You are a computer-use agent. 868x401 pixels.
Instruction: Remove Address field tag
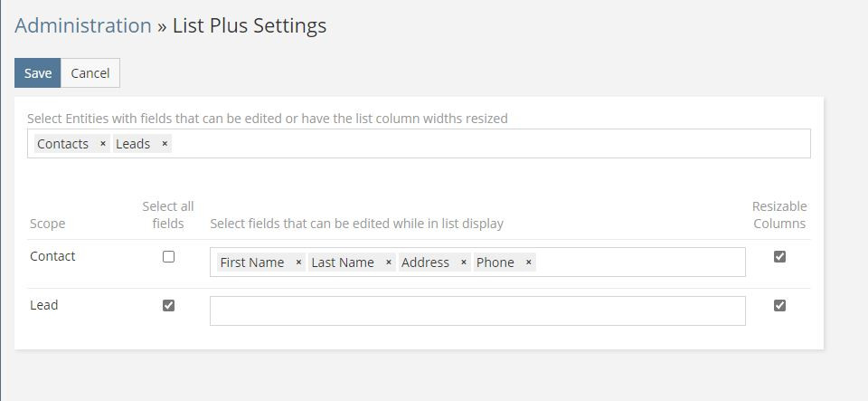point(464,263)
